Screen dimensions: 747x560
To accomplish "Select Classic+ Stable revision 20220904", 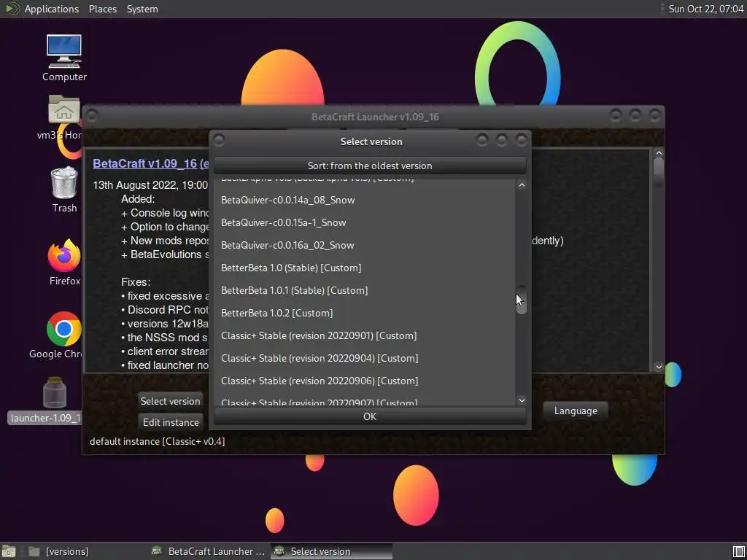I will coord(365,358).
